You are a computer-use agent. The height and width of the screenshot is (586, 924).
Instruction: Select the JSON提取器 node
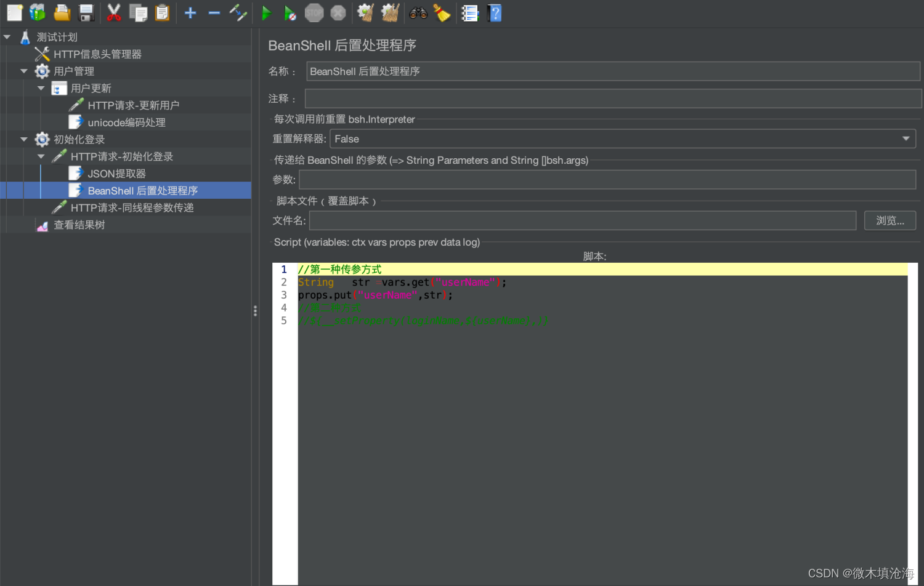[x=116, y=174]
